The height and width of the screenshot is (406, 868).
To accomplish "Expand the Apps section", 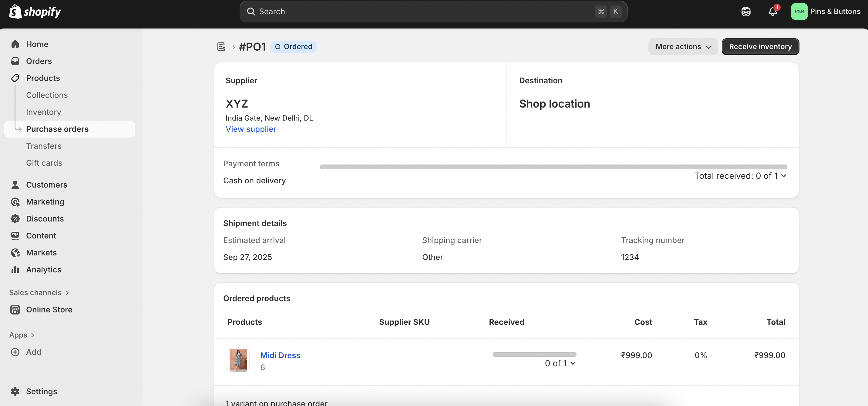I will (x=22, y=335).
